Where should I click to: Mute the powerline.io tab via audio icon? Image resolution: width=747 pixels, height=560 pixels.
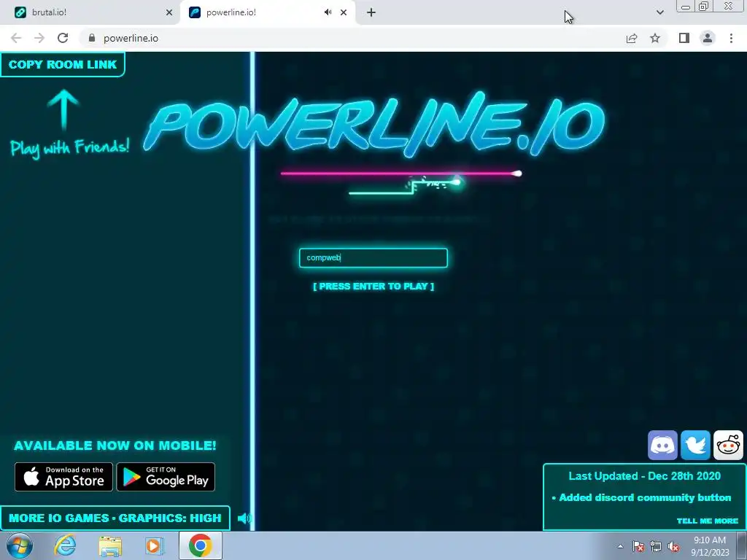(328, 12)
